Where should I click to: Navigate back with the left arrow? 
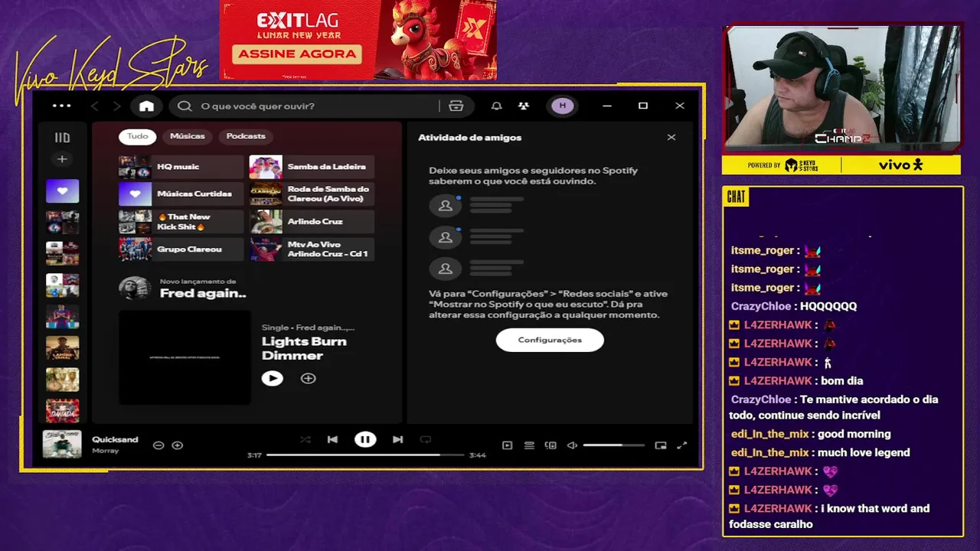95,106
